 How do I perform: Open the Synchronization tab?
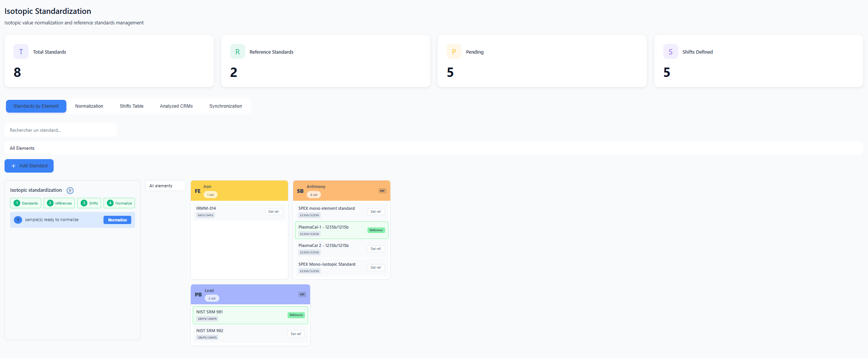click(x=225, y=106)
